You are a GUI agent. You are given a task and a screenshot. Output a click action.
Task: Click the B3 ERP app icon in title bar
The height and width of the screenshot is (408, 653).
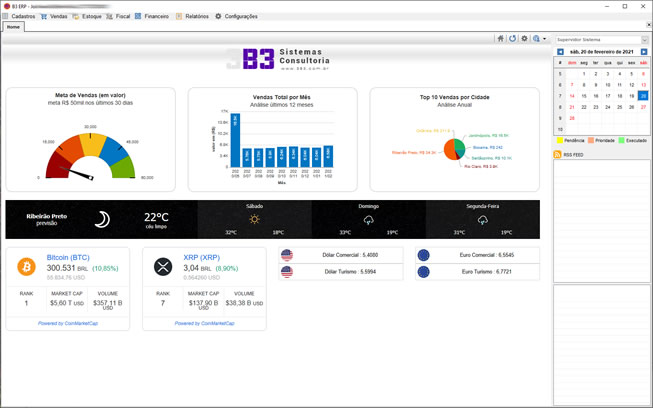[7, 6]
